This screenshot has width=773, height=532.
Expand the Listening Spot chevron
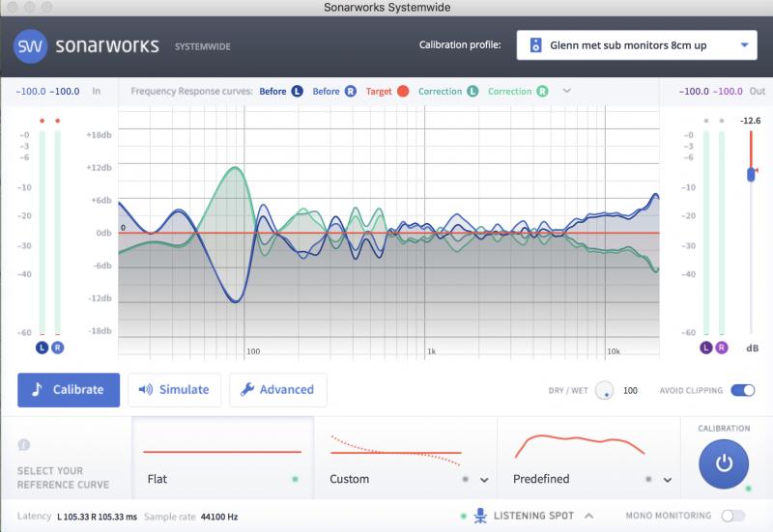(588, 516)
